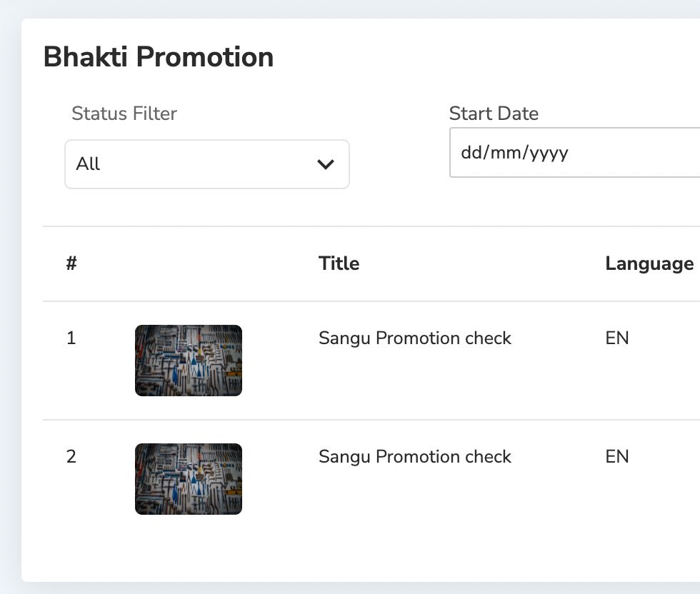Click the chevron arrow in Status Filter
This screenshot has width=700, height=594.
click(x=326, y=164)
